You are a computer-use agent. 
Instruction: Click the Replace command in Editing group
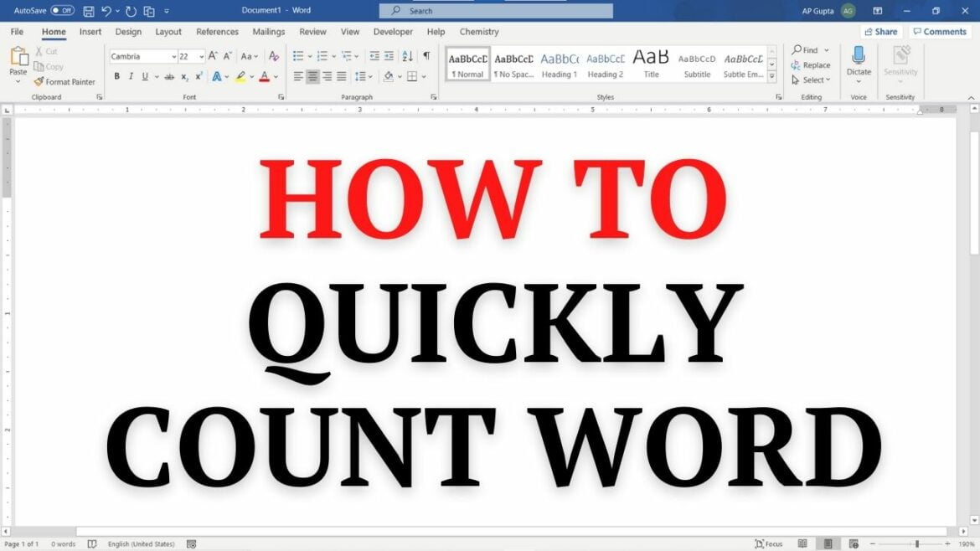tap(811, 64)
